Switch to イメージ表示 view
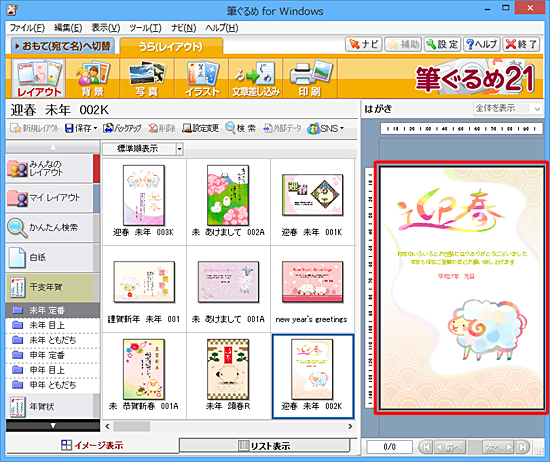This screenshot has height=462, width=550. 92,446
